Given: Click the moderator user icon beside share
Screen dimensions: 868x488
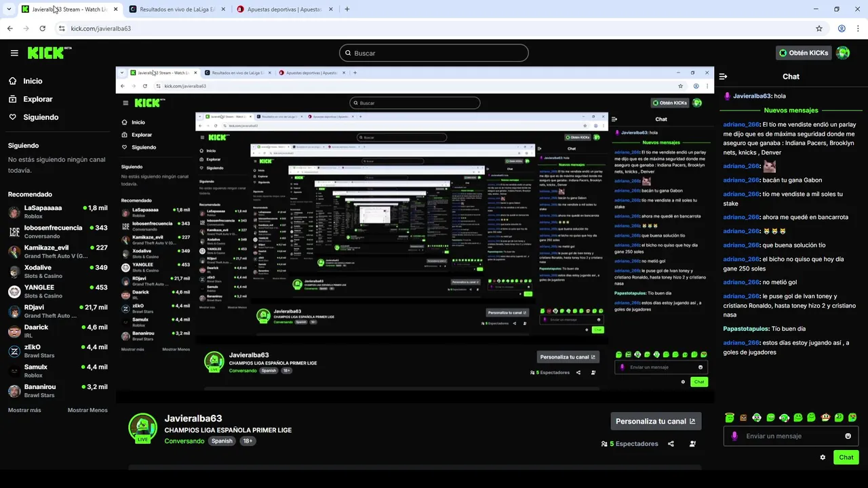Looking at the screenshot, I should 692,444.
